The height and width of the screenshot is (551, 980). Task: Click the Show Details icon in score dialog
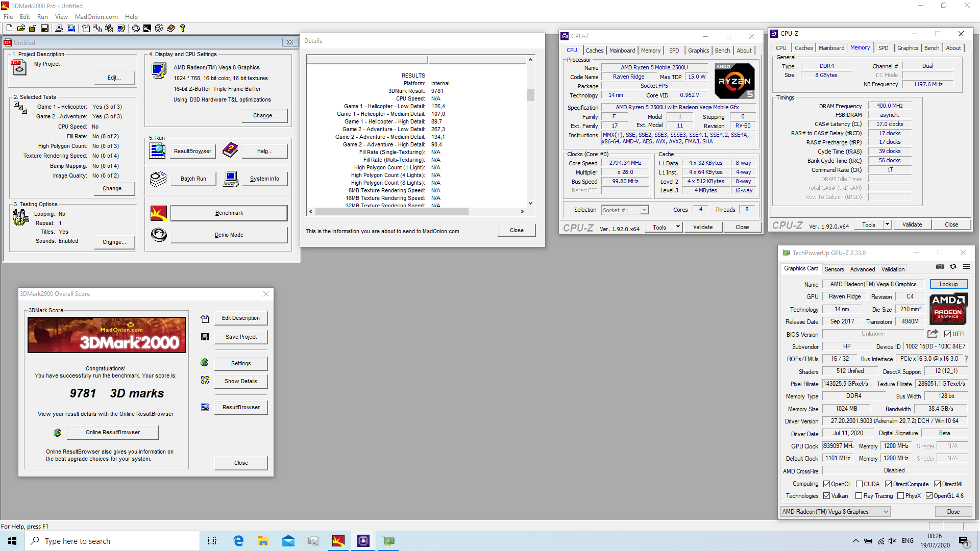(x=205, y=380)
